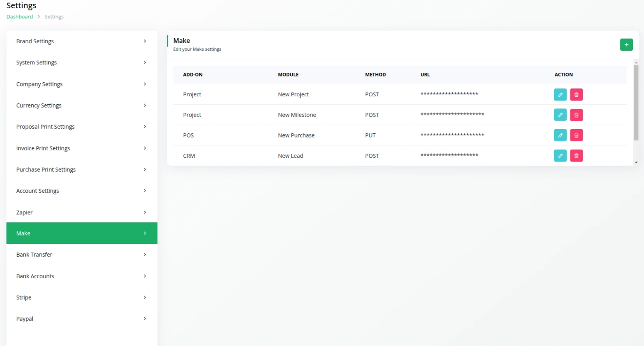
Task: Edit the New Milestone row
Action: tap(560, 115)
